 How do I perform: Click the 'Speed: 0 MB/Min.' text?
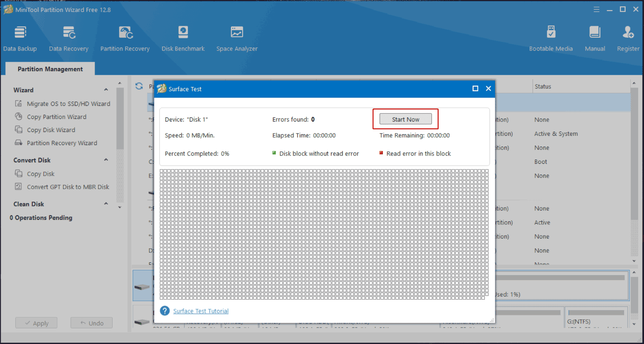tap(190, 135)
